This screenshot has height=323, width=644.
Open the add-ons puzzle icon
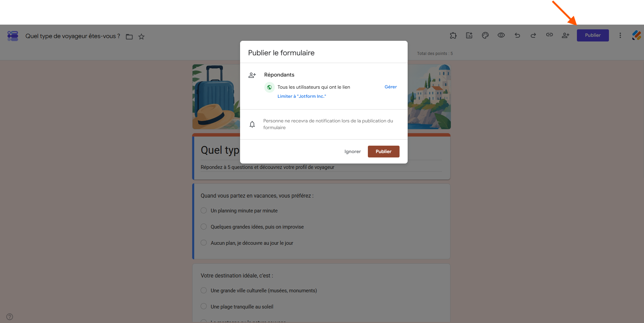[x=453, y=35]
